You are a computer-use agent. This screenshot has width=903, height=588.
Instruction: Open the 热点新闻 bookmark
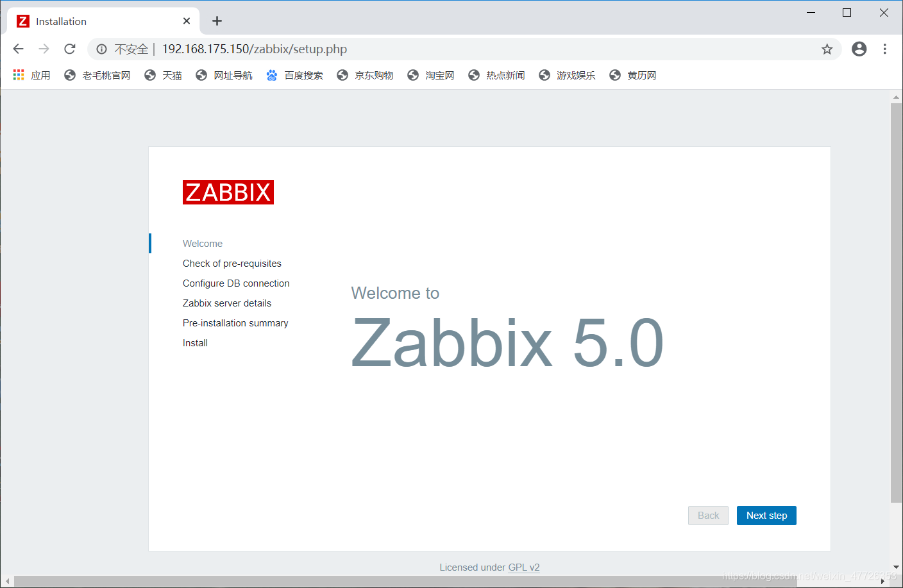(x=496, y=75)
